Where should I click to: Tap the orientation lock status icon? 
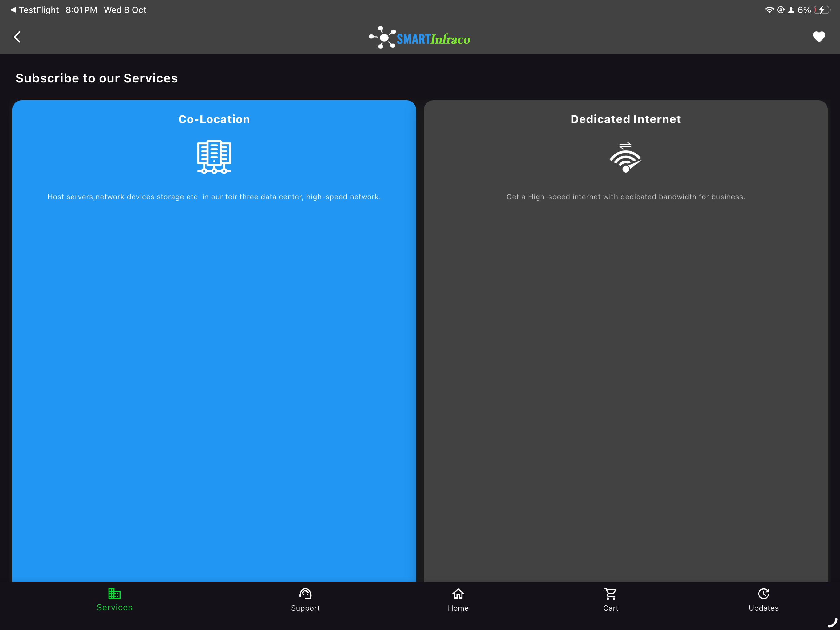tap(781, 10)
